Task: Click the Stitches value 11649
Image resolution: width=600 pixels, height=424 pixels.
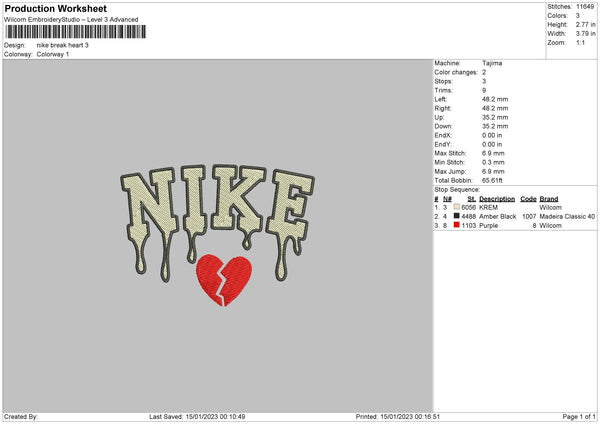Action: [585, 7]
